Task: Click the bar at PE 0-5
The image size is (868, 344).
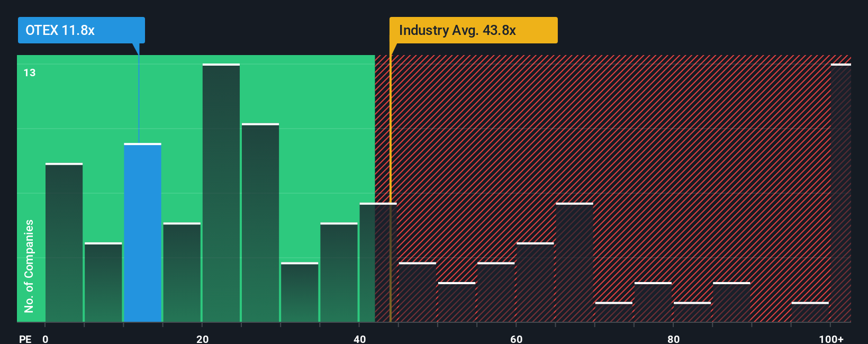Action: [x=64, y=242]
